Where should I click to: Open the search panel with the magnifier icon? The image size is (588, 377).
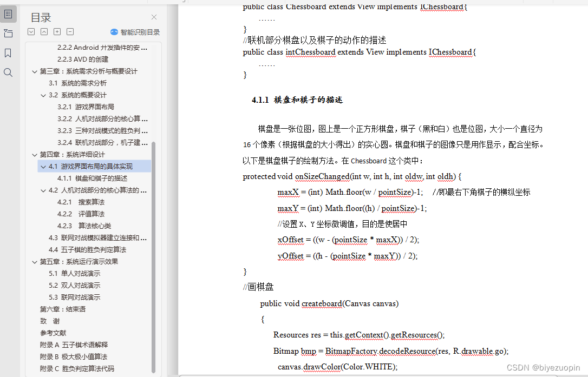pos(8,72)
